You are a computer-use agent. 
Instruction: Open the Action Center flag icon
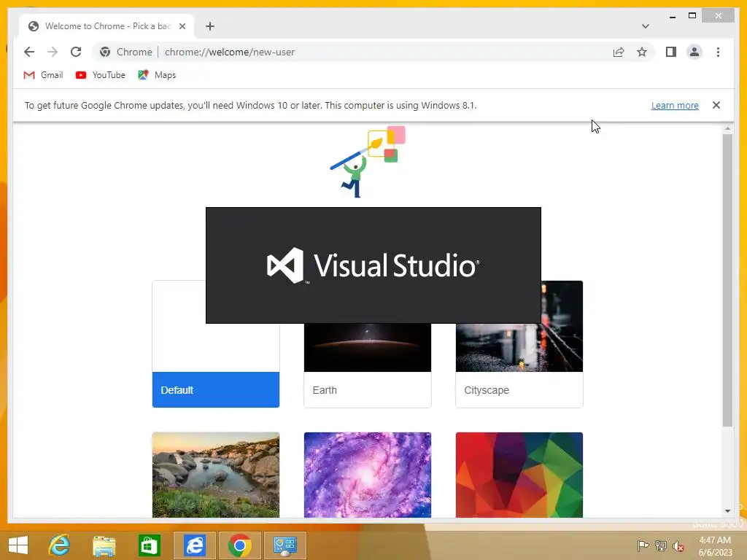pos(643,545)
